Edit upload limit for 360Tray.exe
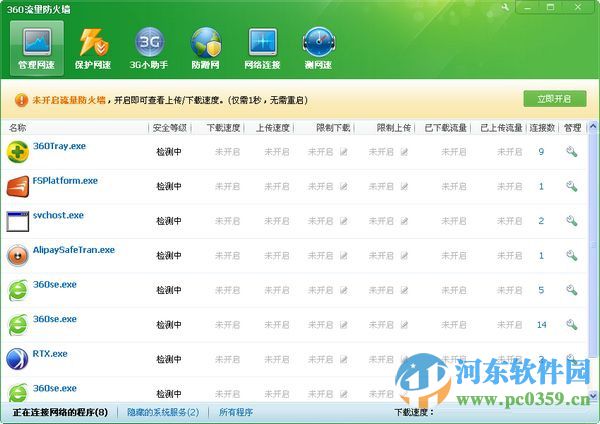 coord(404,152)
